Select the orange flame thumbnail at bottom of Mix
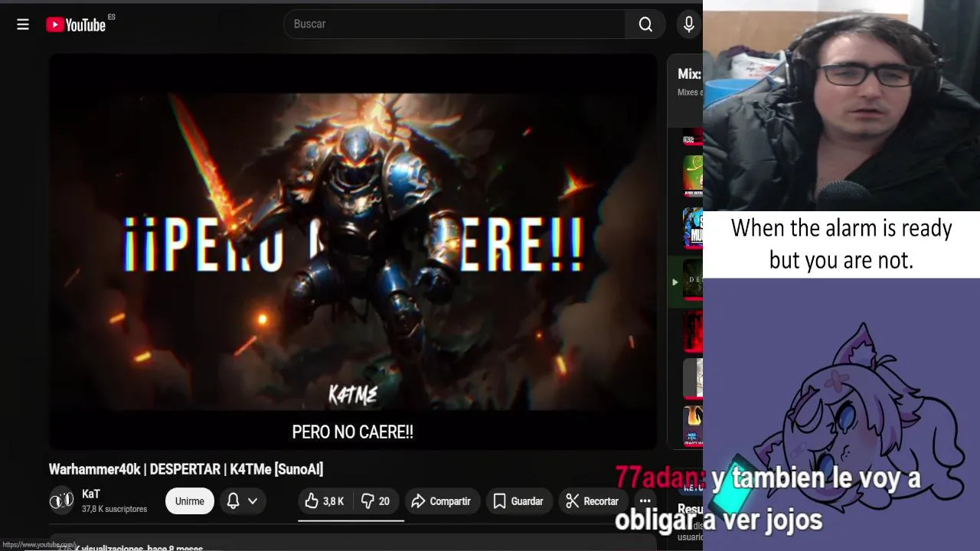Screen dimensions: 980x551 pyautogui.click(x=693, y=425)
